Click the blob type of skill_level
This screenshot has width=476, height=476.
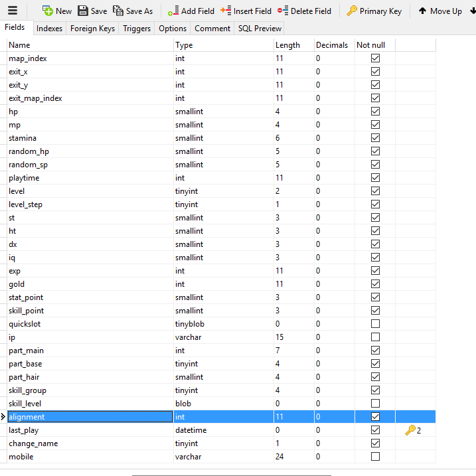[183, 404]
